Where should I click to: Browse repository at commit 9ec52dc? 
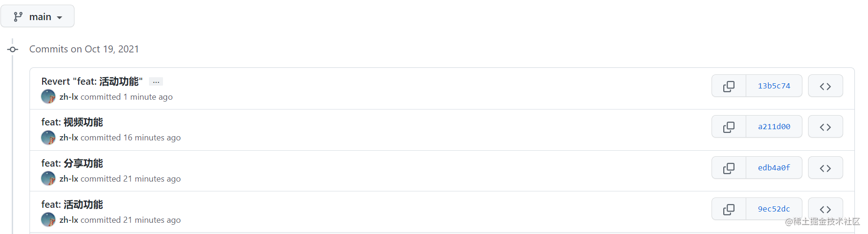pos(825,209)
